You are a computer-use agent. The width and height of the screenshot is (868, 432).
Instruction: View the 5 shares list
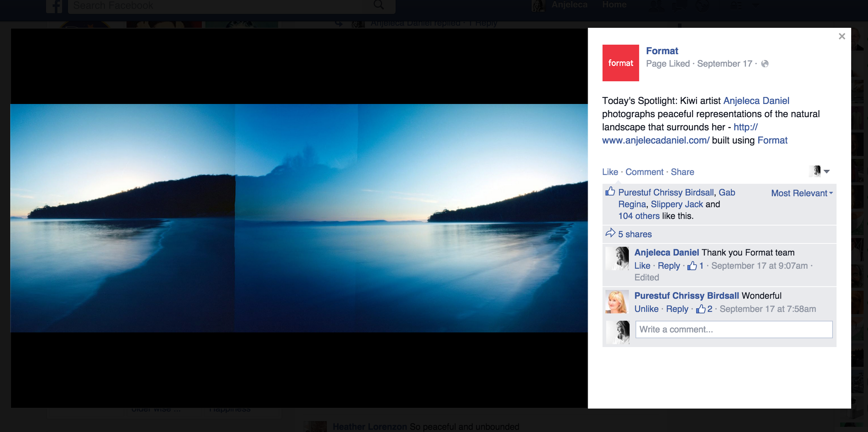(x=635, y=234)
